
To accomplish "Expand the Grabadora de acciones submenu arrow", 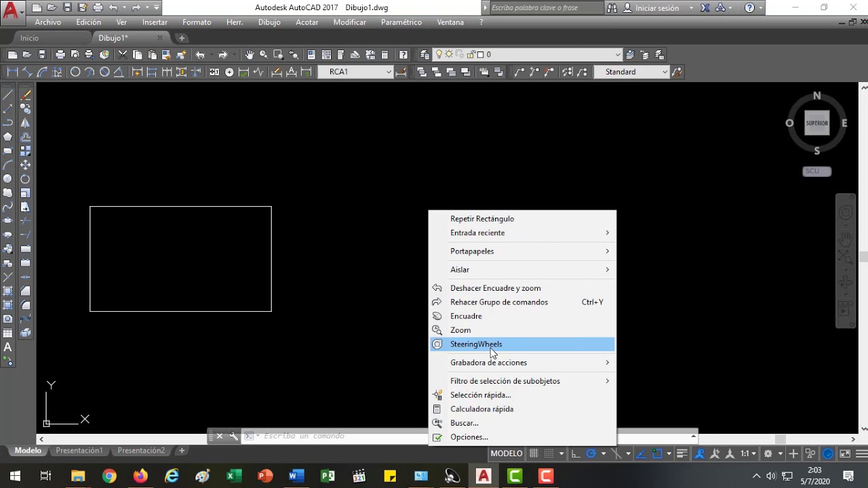I will coord(607,363).
